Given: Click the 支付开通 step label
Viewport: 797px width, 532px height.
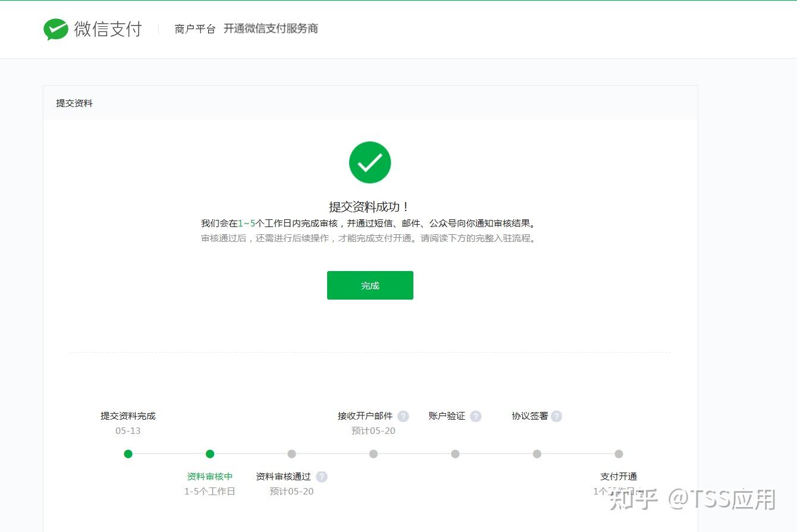Looking at the screenshot, I should pyautogui.click(x=619, y=477).
